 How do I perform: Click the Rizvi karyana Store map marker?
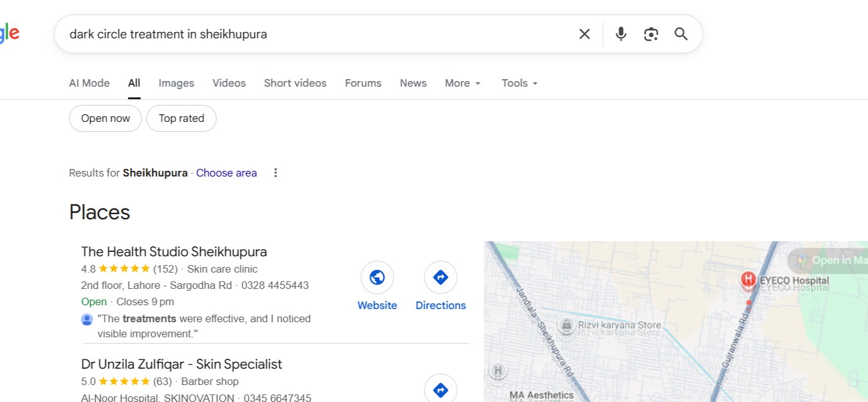coord(567,325)
